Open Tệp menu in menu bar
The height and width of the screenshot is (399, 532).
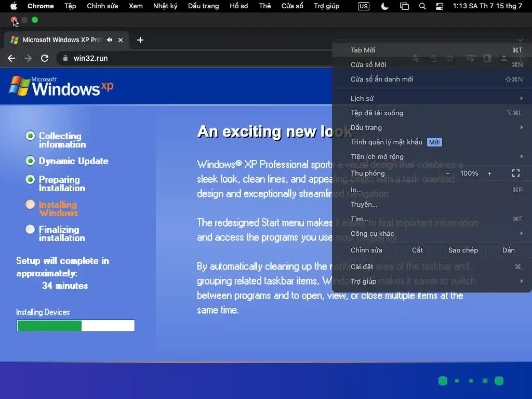pyautogui.click(x=70, y=6)
